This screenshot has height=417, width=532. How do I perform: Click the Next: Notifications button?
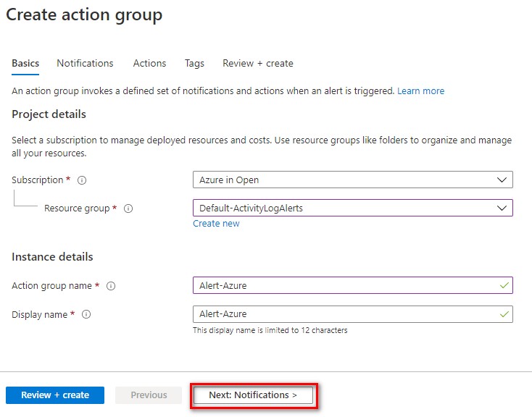point(253,395)
